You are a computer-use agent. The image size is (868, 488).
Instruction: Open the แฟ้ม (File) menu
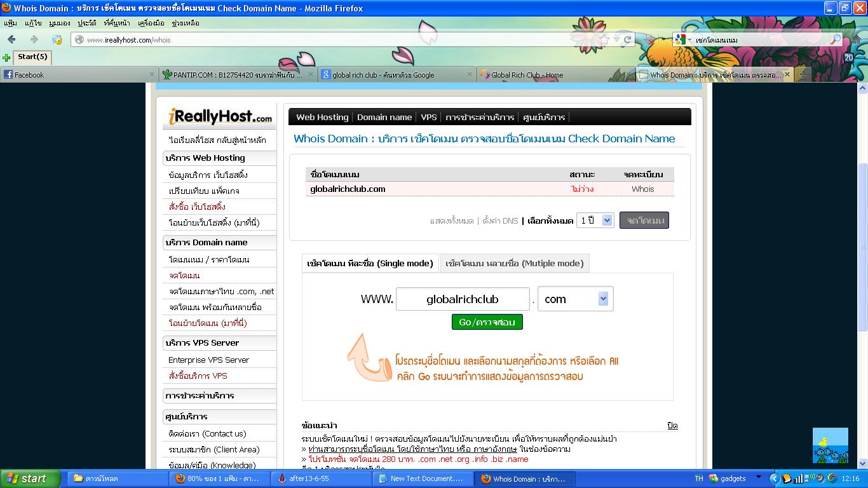coord(10,23)
